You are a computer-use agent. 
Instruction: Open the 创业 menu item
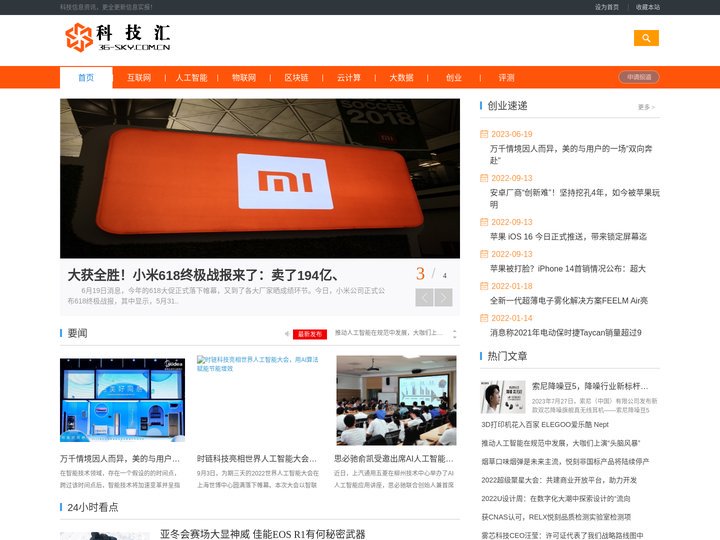[x=454, y=78]
